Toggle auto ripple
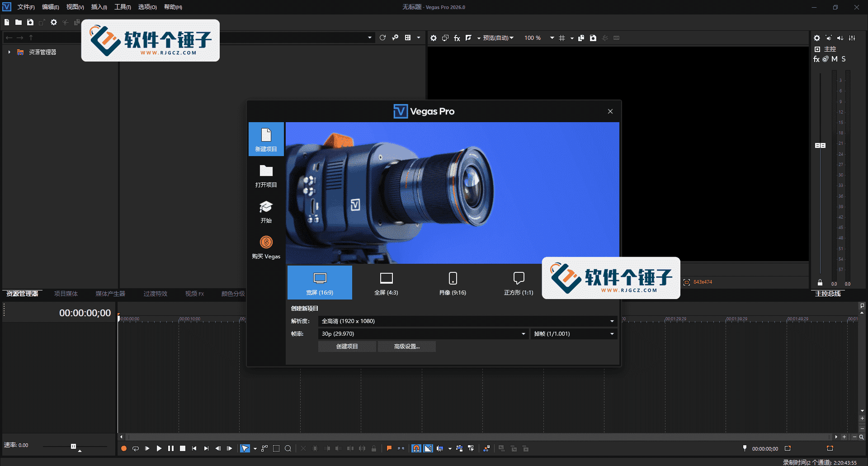This screenshot has height=466, width=868. coord(440,448)
